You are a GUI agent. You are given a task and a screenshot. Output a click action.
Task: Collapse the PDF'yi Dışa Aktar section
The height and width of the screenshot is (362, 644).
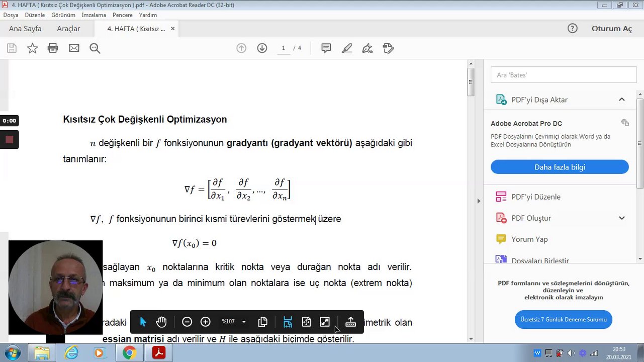pos(622,100)
